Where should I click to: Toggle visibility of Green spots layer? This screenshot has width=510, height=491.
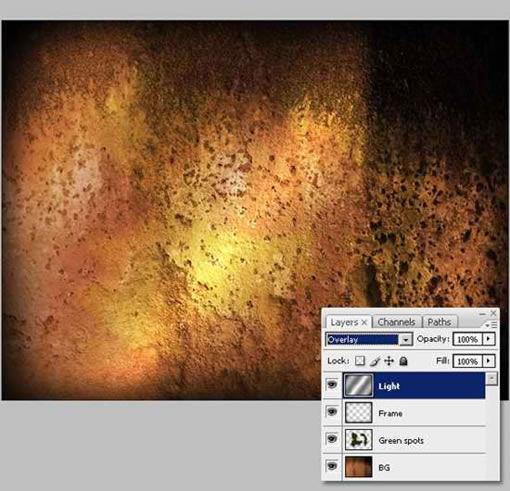coord(332,439)
